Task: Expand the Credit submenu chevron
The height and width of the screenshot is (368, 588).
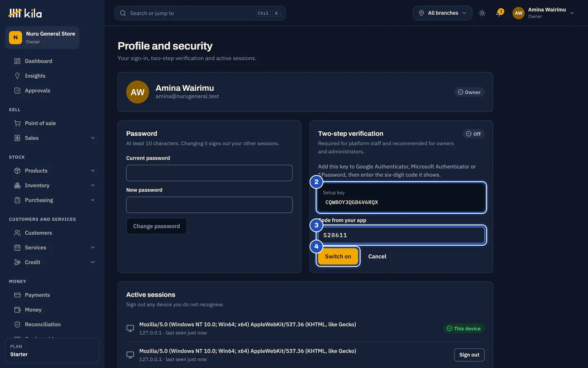Action: (x=93, y=263)
